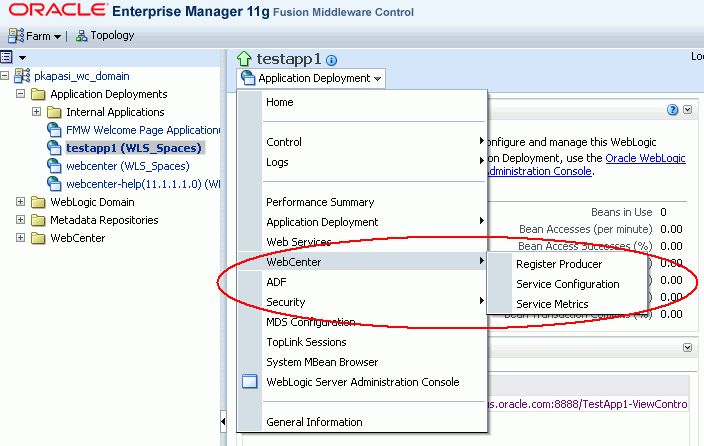Open the navigation tree view menu icon
The height and width of the screenshot is (446, 704).
coord(6,57)
